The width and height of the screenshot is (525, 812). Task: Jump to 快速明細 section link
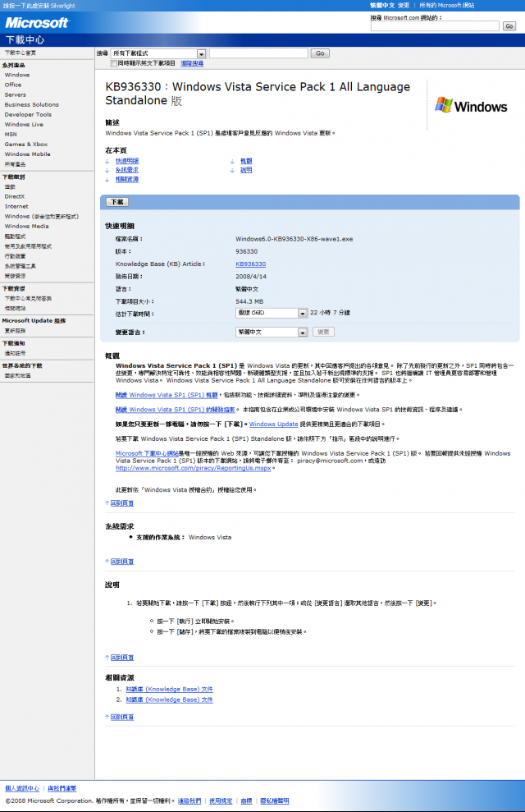[127, 162]
